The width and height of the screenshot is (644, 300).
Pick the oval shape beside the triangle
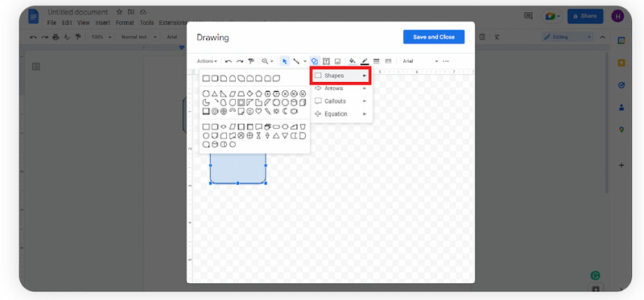[206, 93]
